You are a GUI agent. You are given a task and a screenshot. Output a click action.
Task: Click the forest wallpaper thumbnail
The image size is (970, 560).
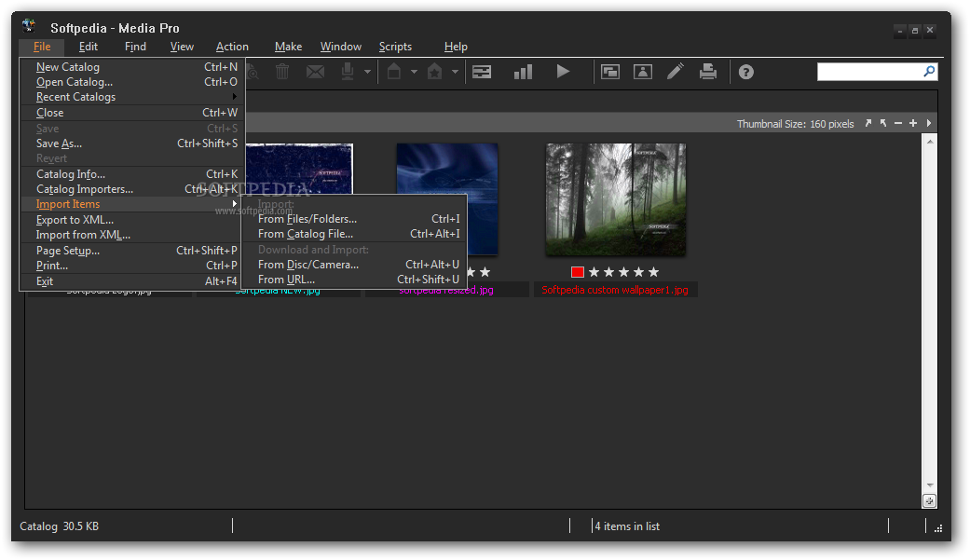(x=616, y=200)
